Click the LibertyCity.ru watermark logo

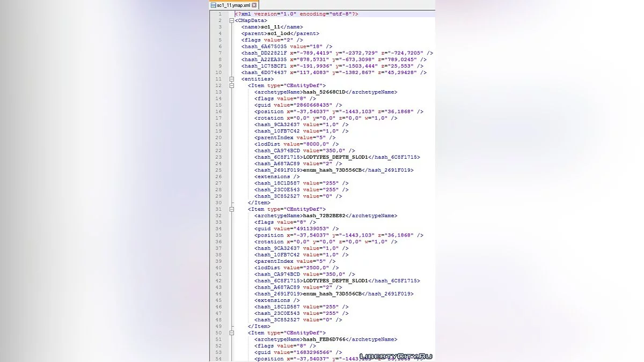pyautogui.click(x=396, y=356)
